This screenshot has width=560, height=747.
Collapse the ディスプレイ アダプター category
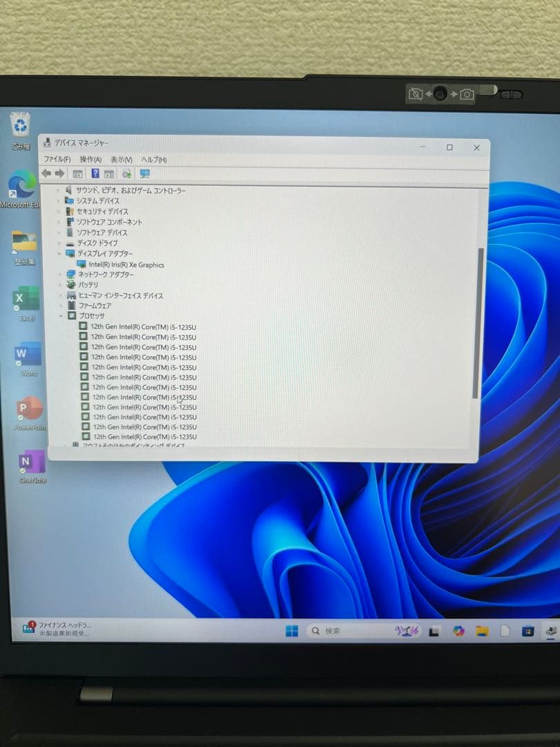(59, 254)
